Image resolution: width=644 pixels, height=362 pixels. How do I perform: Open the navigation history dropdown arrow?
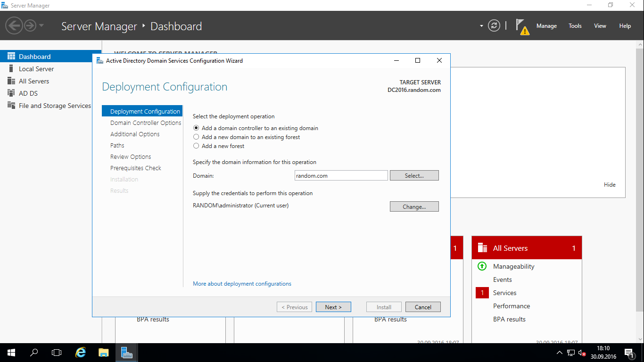point(41,25)
